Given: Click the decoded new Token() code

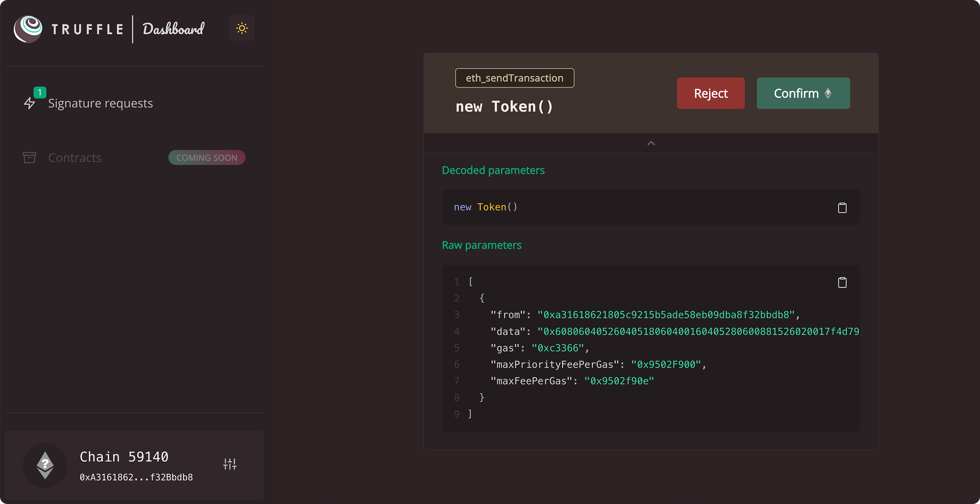Looking at the screenshot, I should (x=485, y=207).
